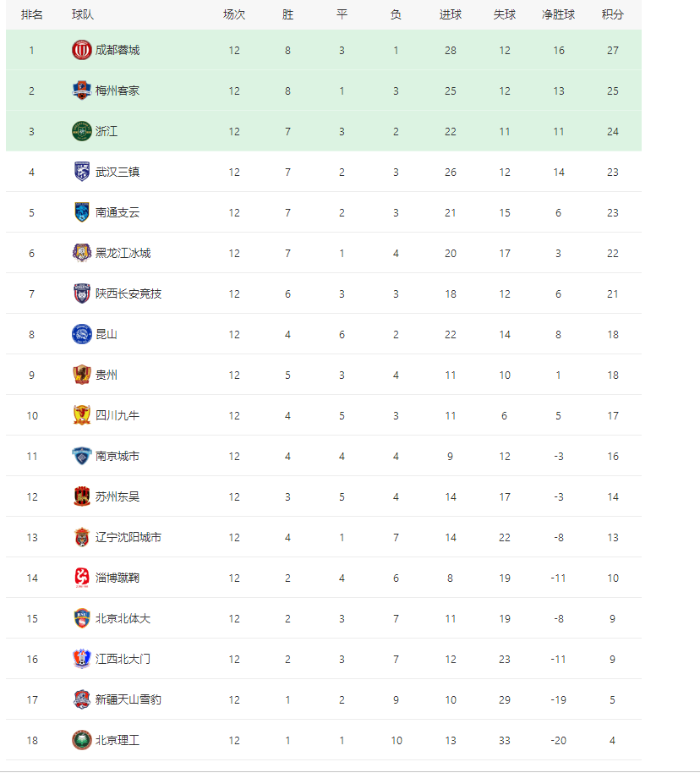Click the 黑龙江冰城 team badge

pyautogui.click(x=82, y=253)
